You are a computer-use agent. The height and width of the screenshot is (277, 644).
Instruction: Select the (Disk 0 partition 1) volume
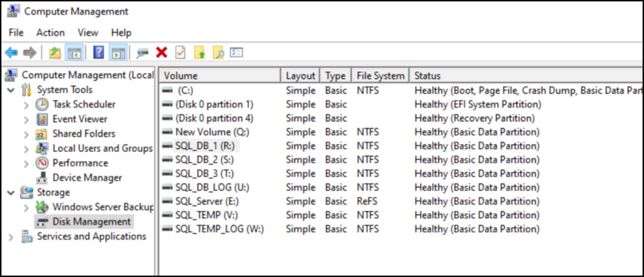(x=401, y=104)
